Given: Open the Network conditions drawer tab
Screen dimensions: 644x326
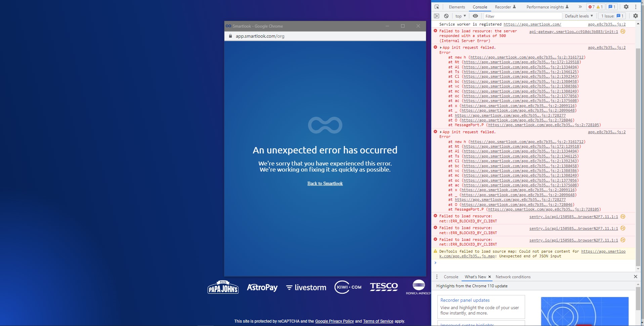Looking at the screenshot, I should coord(513,277).
